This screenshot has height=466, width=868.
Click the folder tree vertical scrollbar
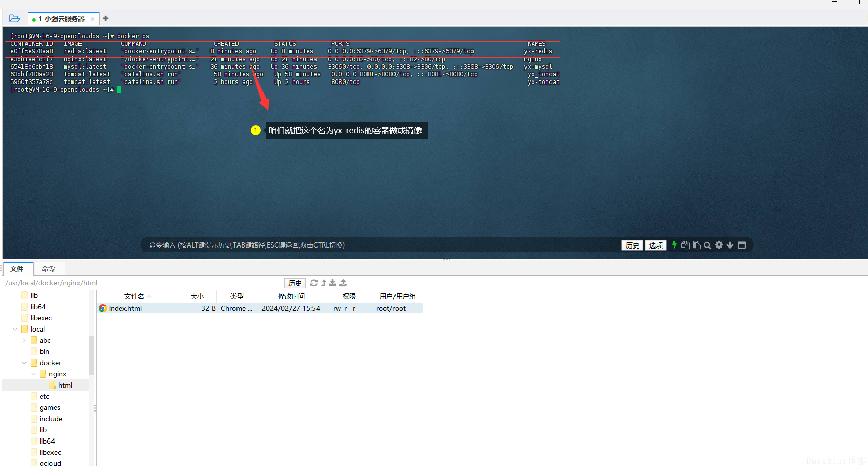pyautogui.click(x=91, y=355)
